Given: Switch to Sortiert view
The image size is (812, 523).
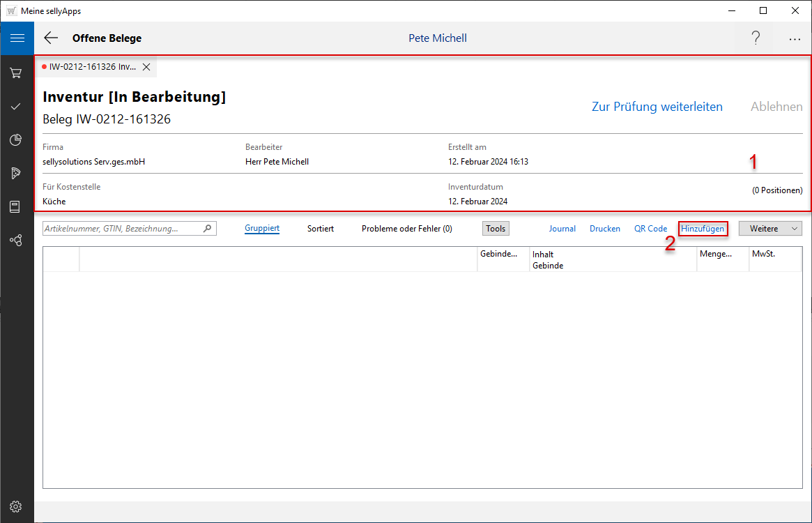Looking at the screenshot, I should [321, 228].
